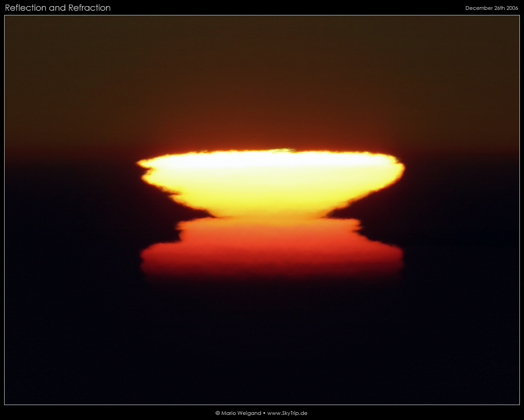Click the red lower reflected sun image
The image size is (524, 420).
pyautogui.click(x=270, y=250)
